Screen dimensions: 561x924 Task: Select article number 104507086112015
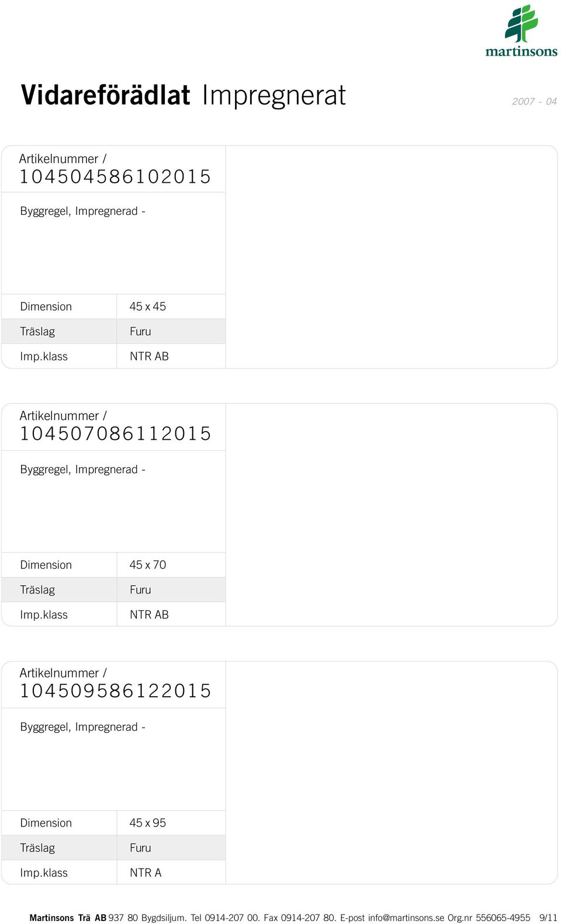coord(115,433)
